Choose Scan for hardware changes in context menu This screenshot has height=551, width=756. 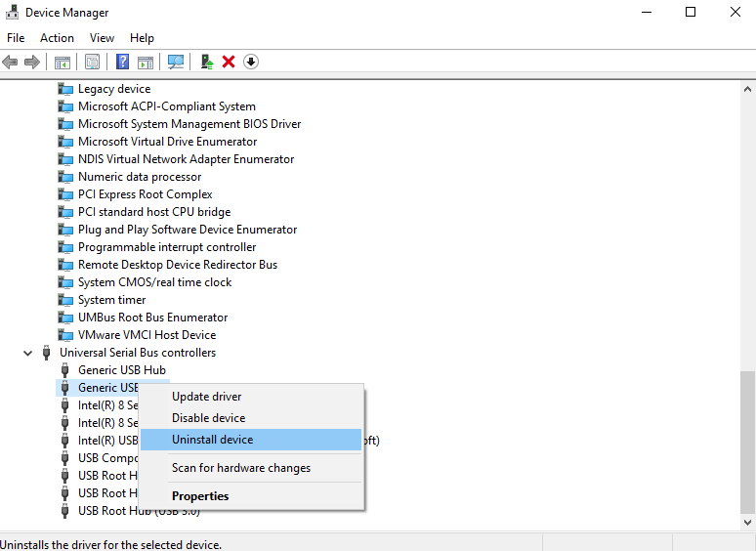coord(251,468)
